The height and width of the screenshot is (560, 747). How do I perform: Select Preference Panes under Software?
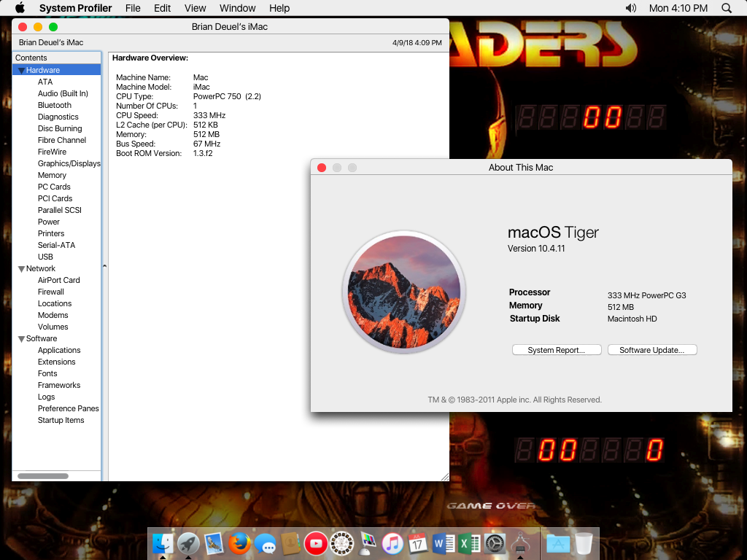pyautogui.click(x=69, y=408)
